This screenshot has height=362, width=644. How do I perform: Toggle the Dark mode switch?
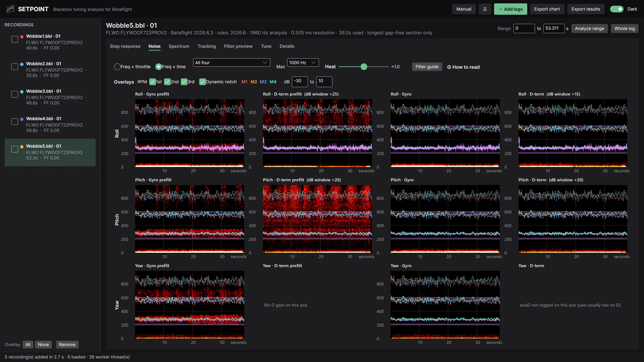[x=616, y=9]
